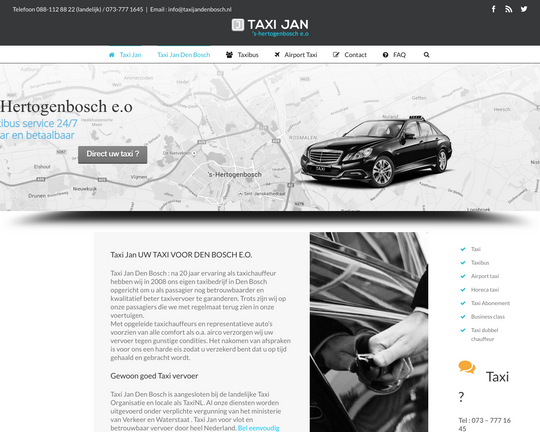Click checkmark icon next to Taxibus
This screenshot has height=432, width=540.
(463, 263)
